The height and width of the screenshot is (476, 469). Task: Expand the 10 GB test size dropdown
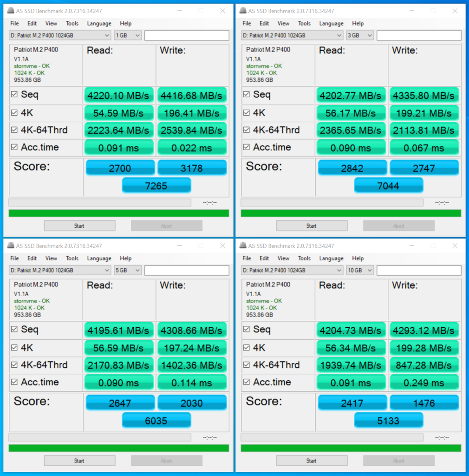click(x=360, y=271)
